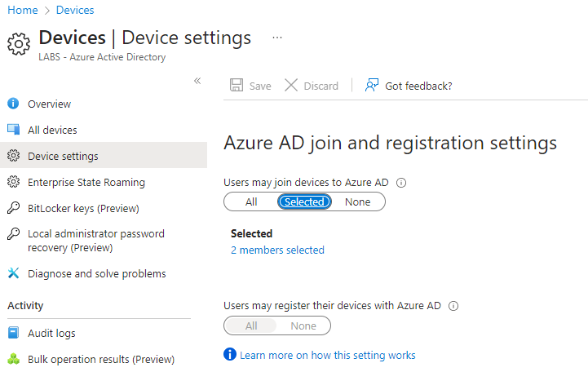Image resolution: width=588 pixels, height=372 pixels.
Task: Open the more options ellipsis next to the title
Action: [x=277, y=38]
